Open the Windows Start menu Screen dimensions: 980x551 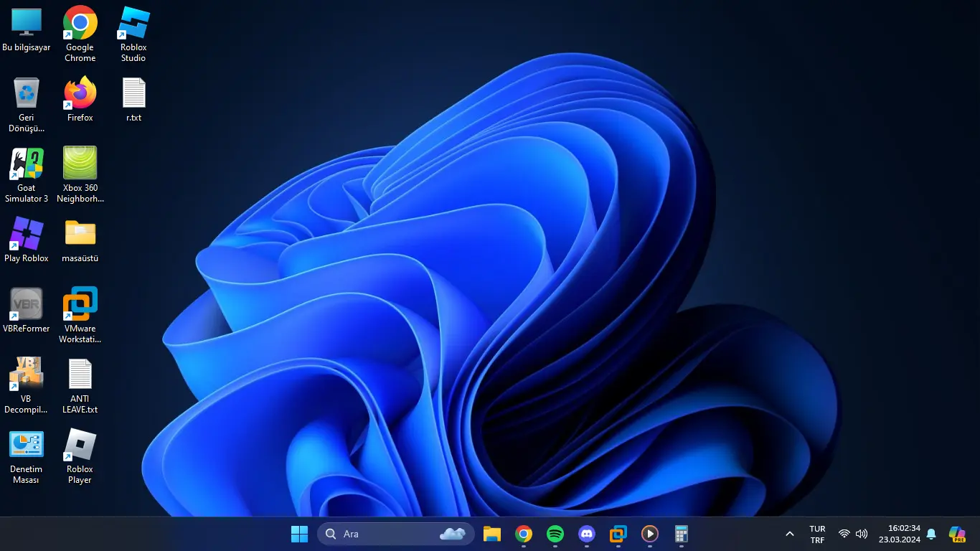click(299, 534)
